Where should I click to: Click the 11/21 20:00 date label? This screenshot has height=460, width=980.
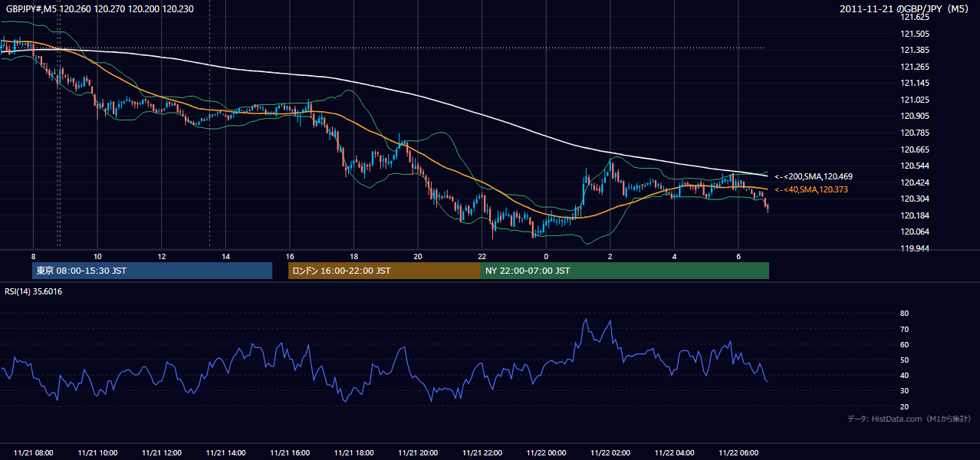click(x=418, y=453)
